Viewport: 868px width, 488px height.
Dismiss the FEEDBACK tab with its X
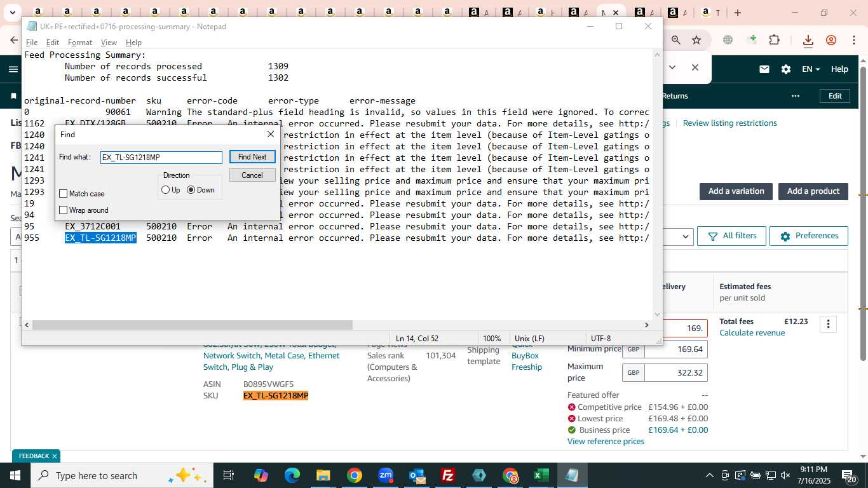coord(55,456)
